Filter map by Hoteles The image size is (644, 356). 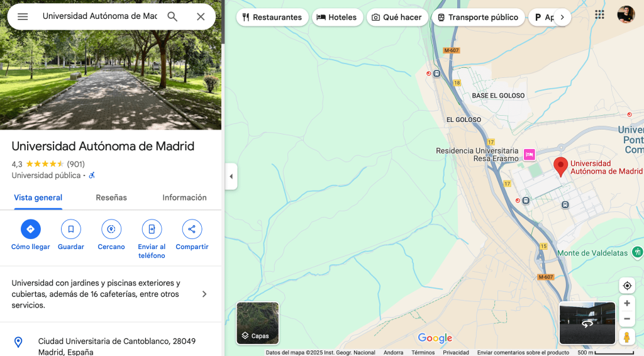pyautogui.click(x=337, y=17)
